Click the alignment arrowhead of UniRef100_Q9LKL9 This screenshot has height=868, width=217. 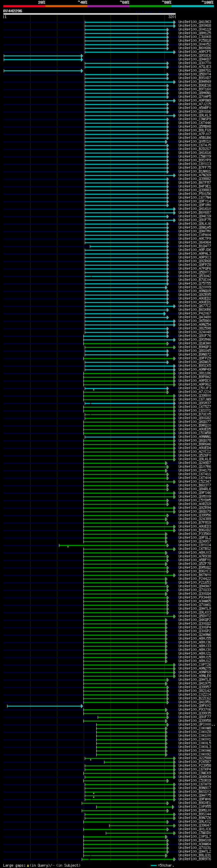click(x=175, y=116)
